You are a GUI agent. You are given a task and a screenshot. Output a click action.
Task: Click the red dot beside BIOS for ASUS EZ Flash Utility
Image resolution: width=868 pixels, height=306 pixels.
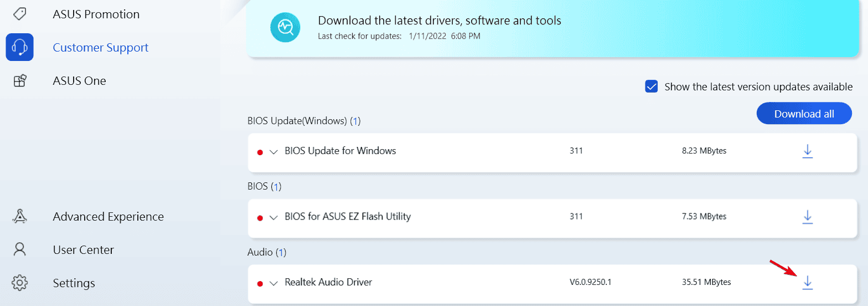coord(260,218)
